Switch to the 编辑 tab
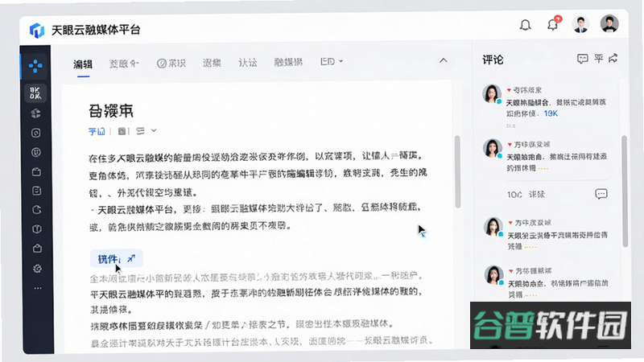644x362 pixels. click(x=83, y=64)
